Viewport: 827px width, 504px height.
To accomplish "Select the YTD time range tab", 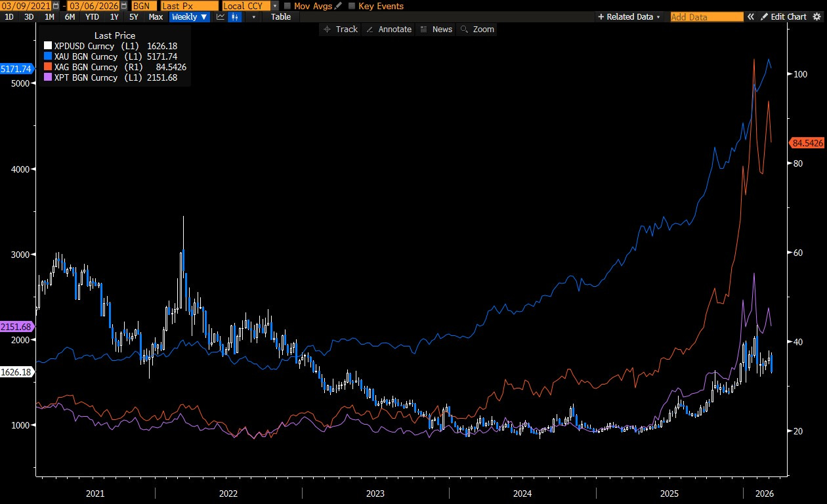I will point(92,17).
